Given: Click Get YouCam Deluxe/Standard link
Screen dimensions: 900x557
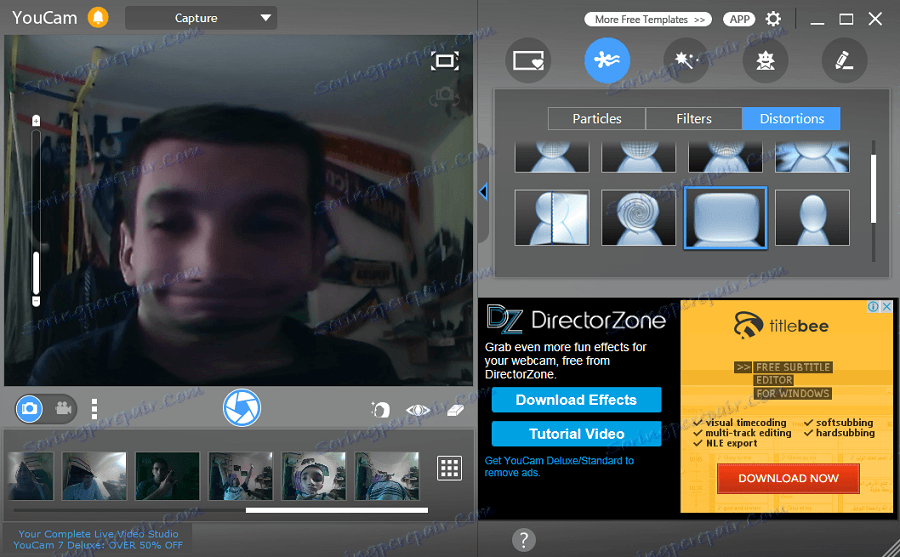Looking at the screenshot, I should point(559,466).
